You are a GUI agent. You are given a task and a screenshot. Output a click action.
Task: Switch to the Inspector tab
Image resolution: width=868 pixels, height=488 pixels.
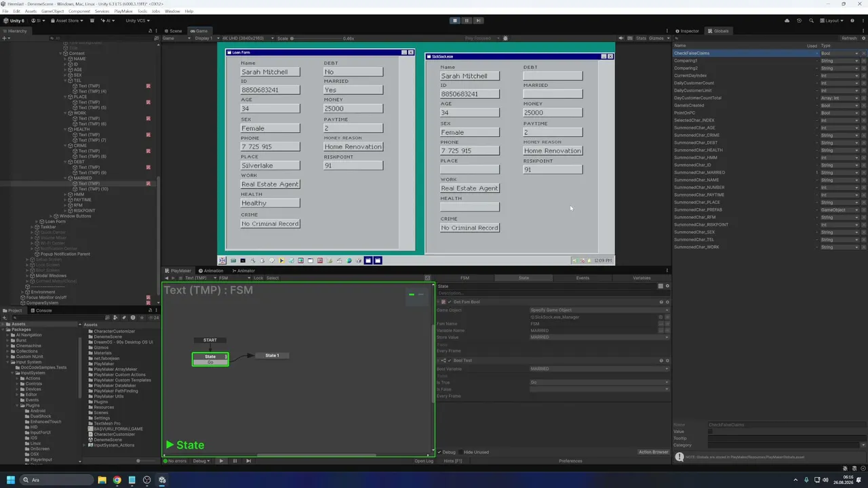pyautogui.click(x=688, y=31)
